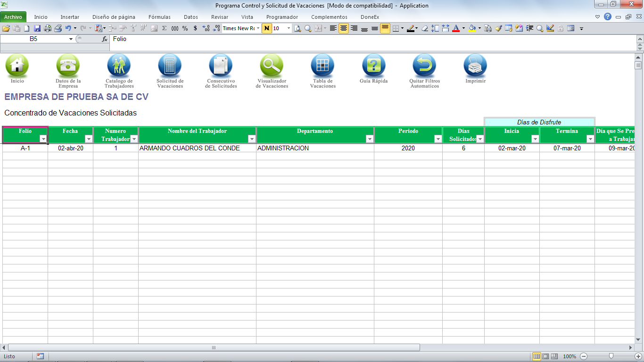Apply currency dollar format

coord(195,28)
